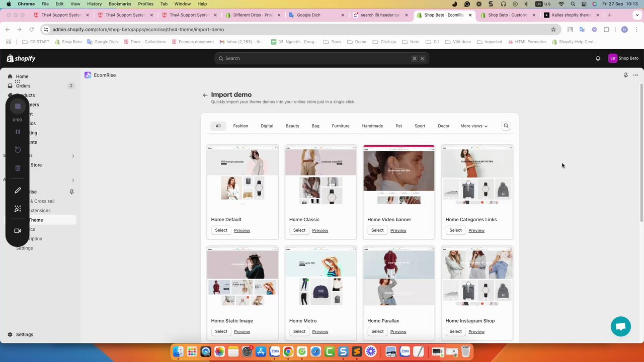
Task: Select the recorder pen draw tool
Action: [x=18, y=191]
